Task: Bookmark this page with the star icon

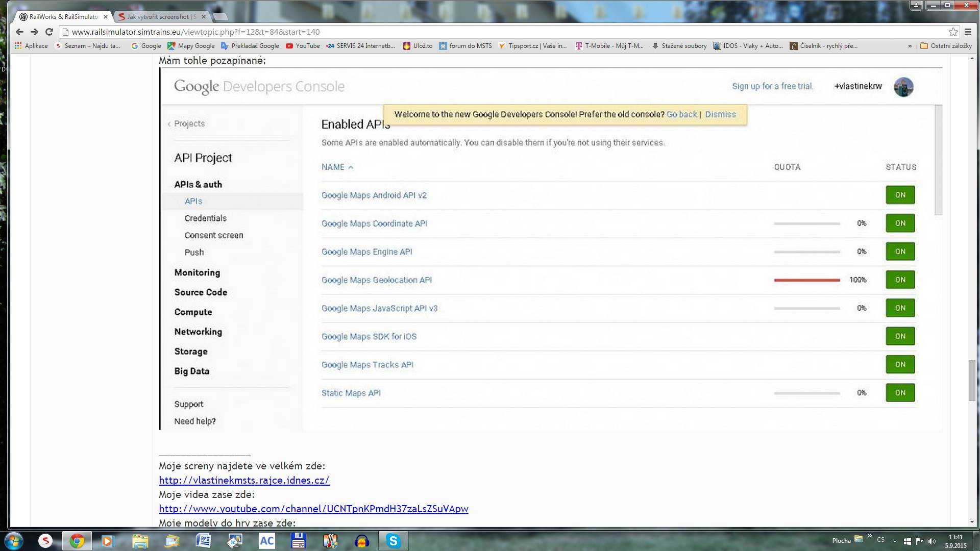Action: [953, 32]
